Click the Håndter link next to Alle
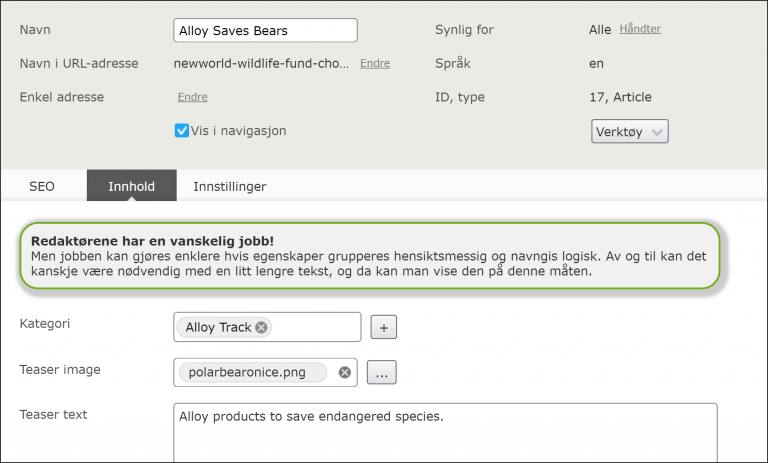This screenshot has height=463, width=768. (x=640, y=29)
